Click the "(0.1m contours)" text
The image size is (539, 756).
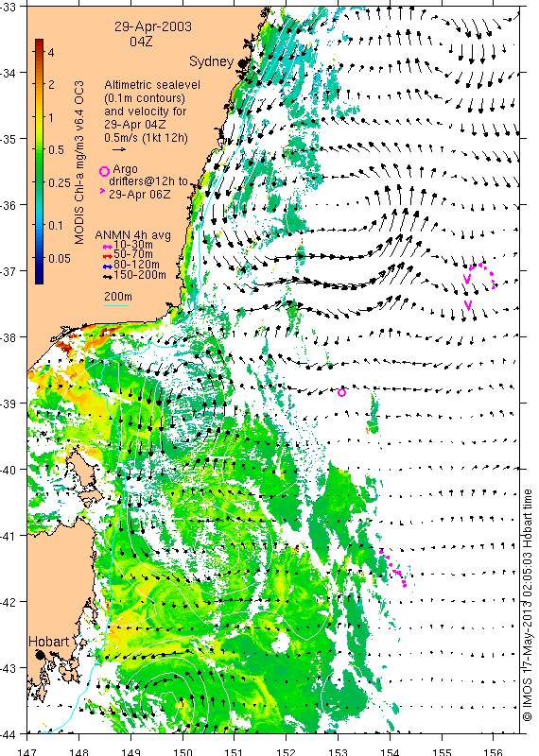coord(145,98)
